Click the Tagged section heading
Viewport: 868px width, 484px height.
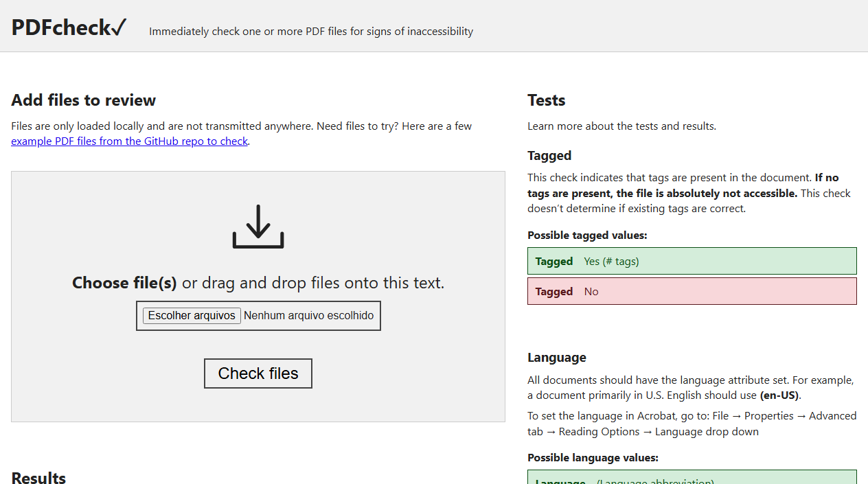(x=549, y=156)
